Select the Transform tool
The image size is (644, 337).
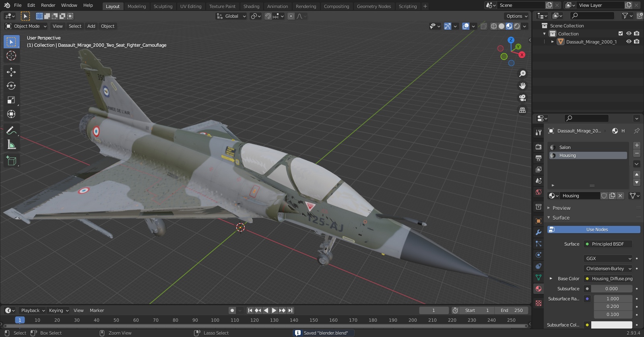[11, 114]
